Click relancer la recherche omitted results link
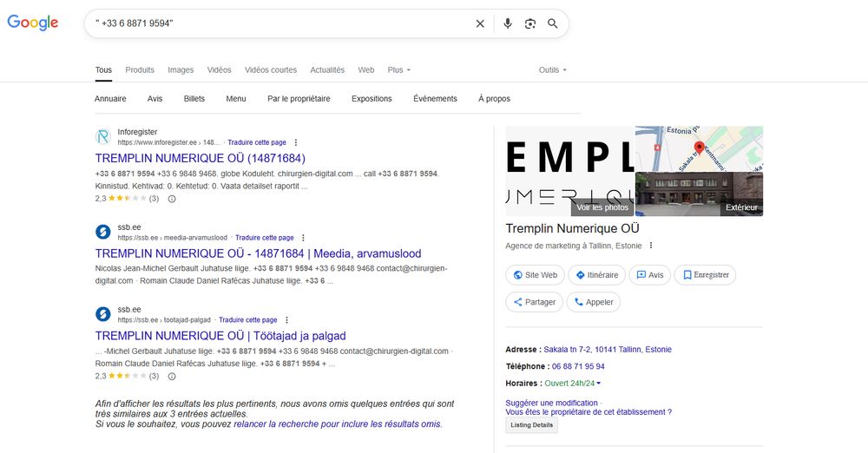Image resolution: width=868 pixels, height=453 pixels. (338, 424)
